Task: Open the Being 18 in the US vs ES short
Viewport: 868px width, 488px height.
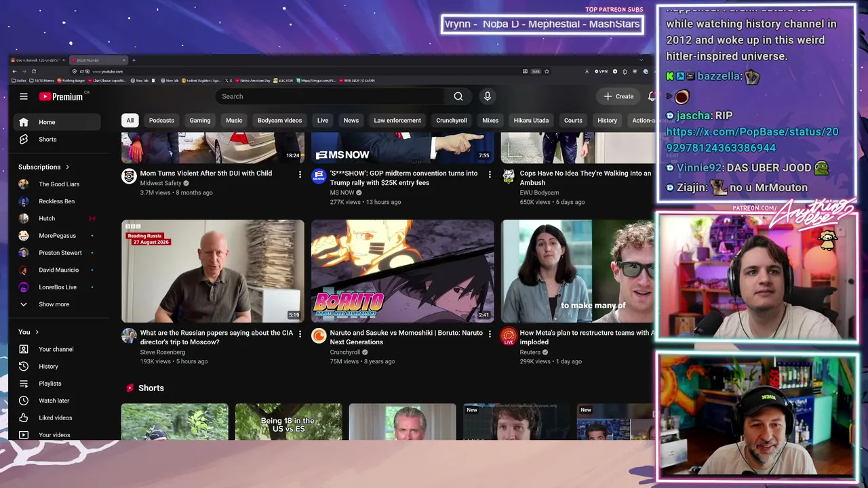Action: 289,422
